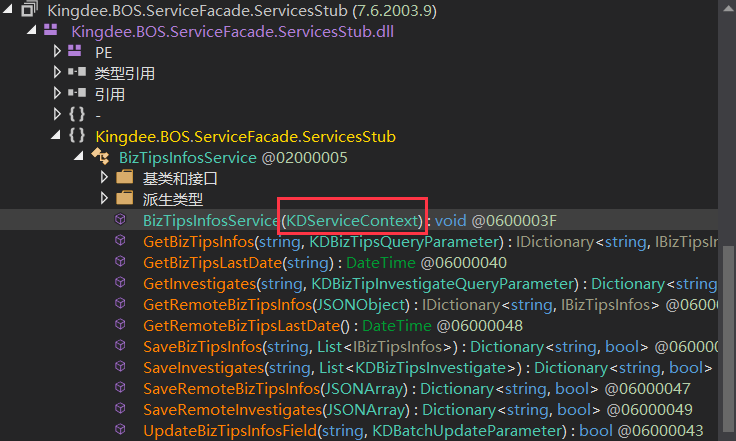Open GetInvestigates method
The height and width of the screenshot is (441, 736).
430,284
